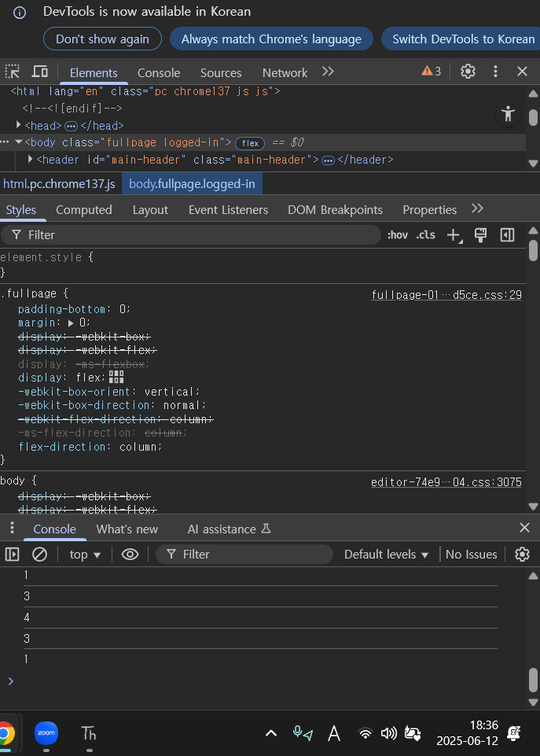Image resolution: width=540 pixels, height=756 pixels.
Task: Open the accessibility tree button
Action: click(508, 114)
